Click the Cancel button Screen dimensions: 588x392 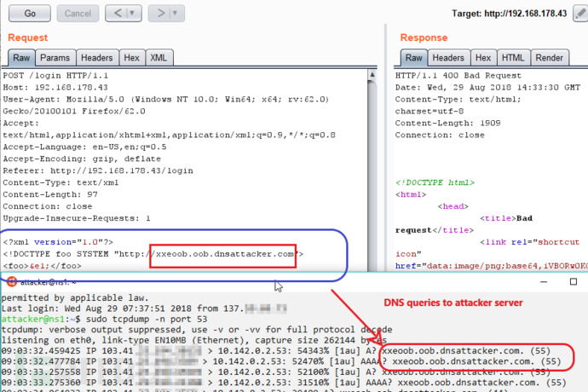click(78, 14)
